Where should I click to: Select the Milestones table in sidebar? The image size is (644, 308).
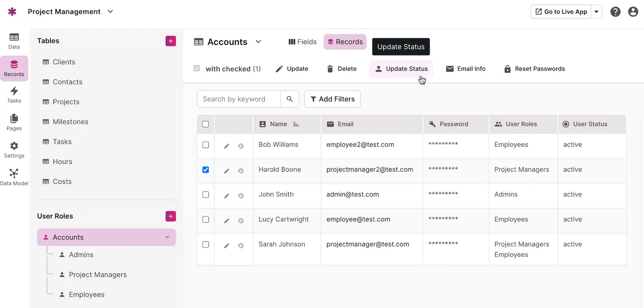pos(70,122)
